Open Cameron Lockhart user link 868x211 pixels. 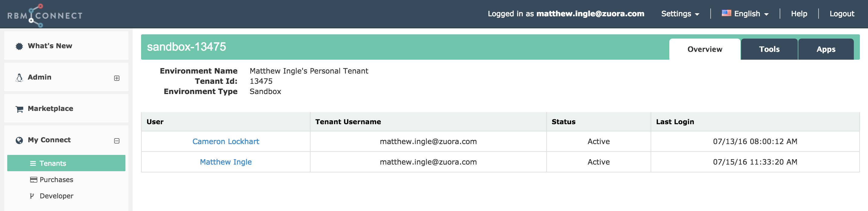pos(226,142)
